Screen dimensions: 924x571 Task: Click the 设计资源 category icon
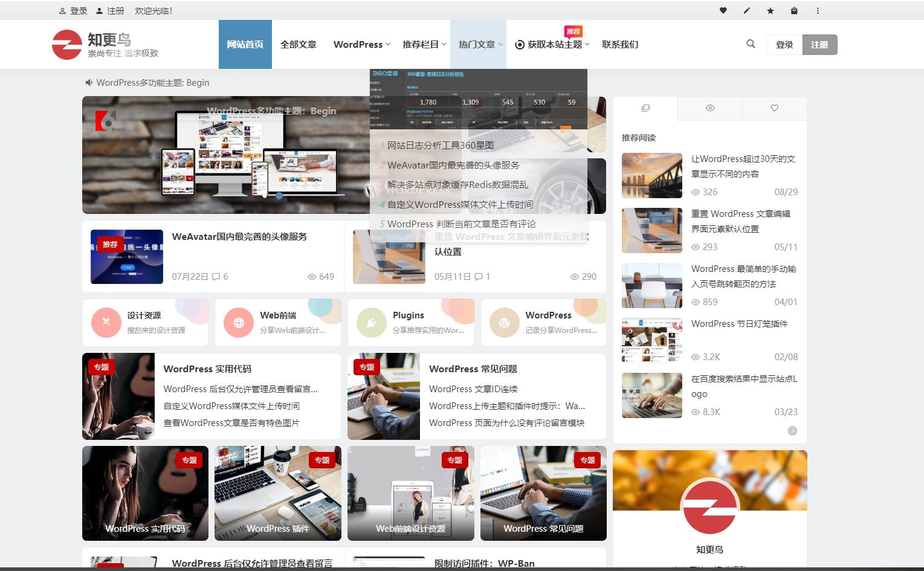click(x=106, y=322)
